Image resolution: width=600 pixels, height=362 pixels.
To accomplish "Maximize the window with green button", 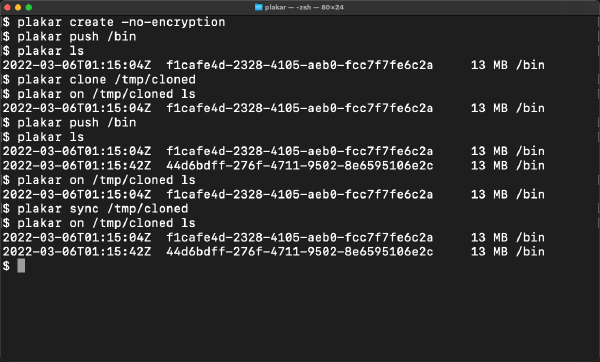I will tap(29, 7).
